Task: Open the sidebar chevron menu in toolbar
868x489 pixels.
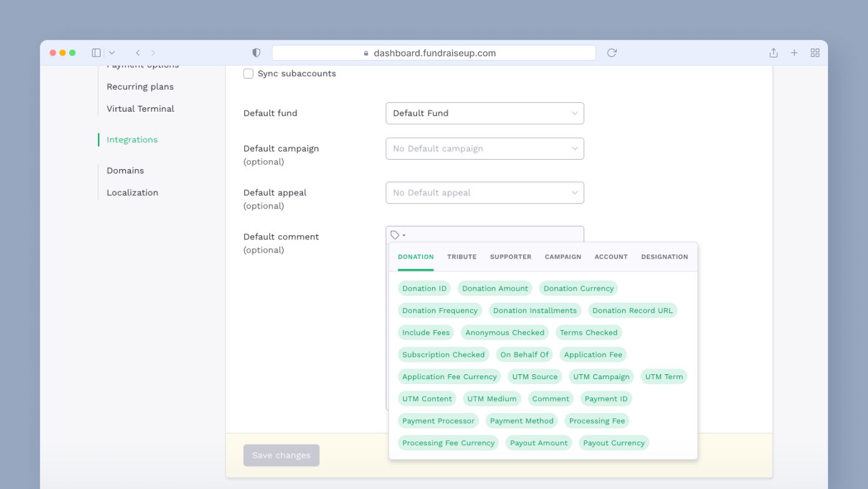Action: coord(112,53)
